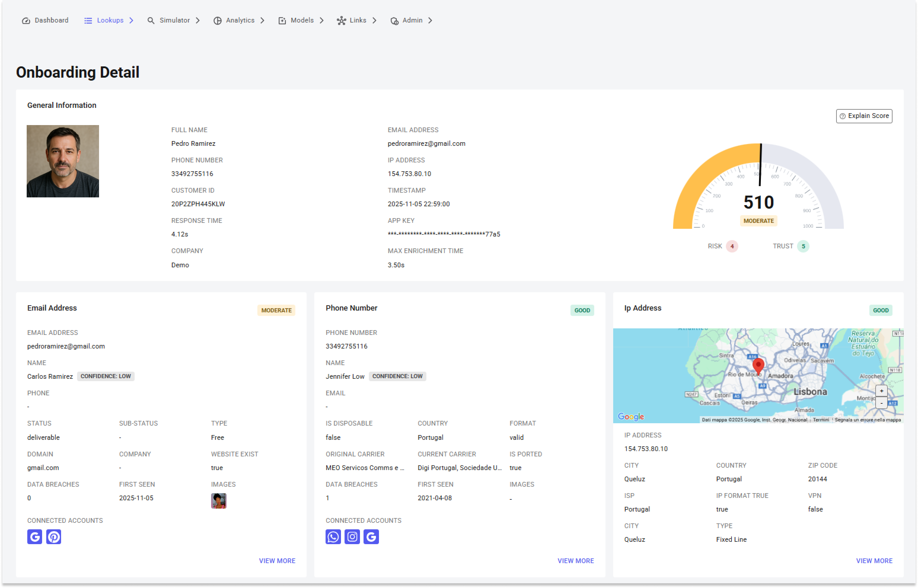Click the Explain Score button
The image size is (918, 588).
point(864,116)
